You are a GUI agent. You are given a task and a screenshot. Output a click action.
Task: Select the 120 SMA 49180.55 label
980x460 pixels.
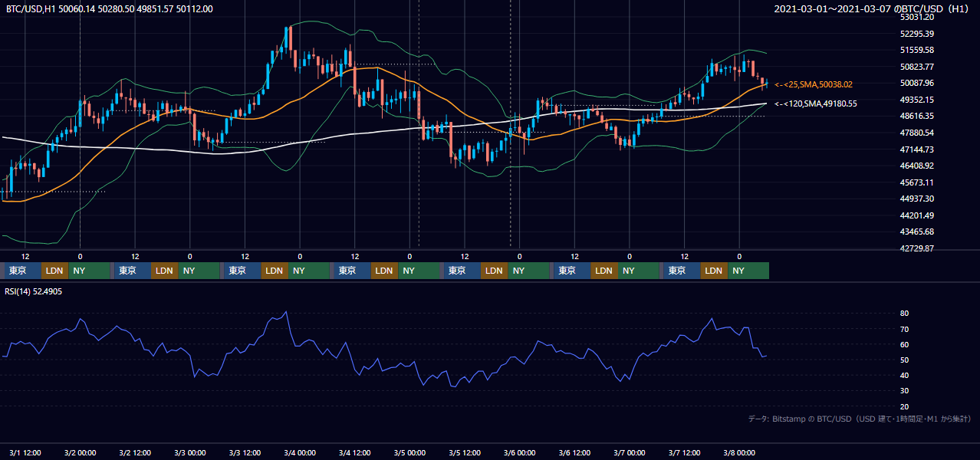click(x=816, y=103)
